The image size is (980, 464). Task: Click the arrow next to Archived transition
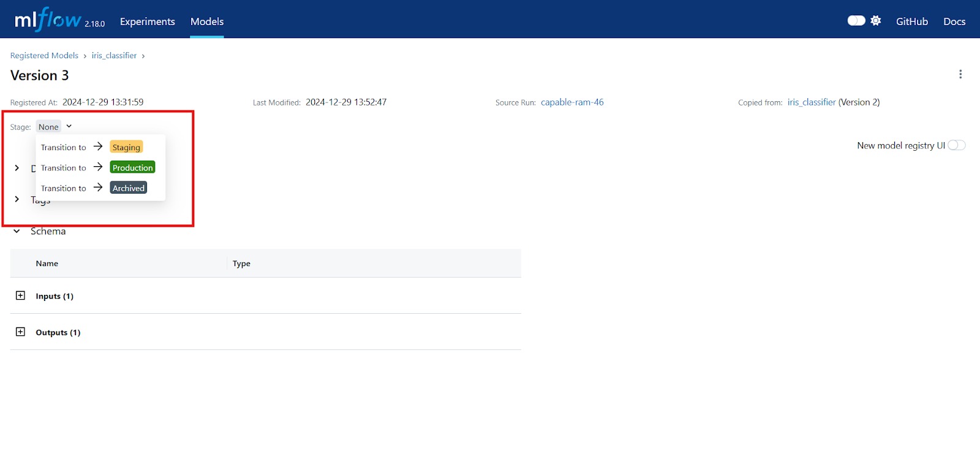98,188
